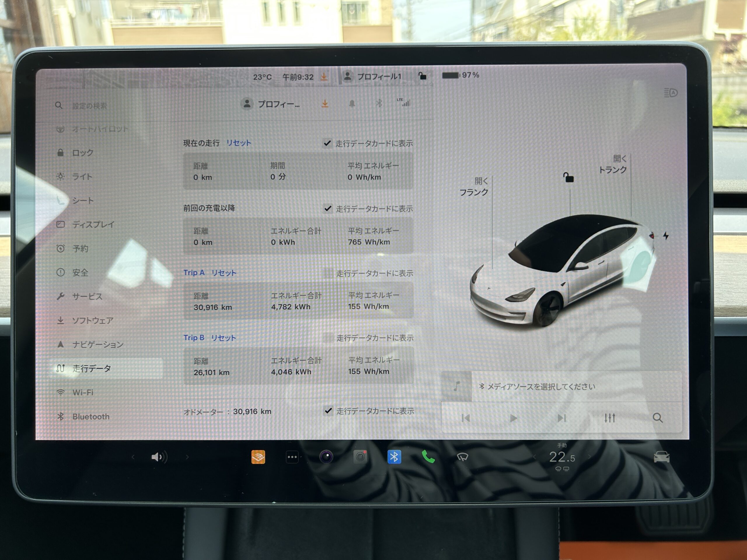Open media search magnifier icon

tap(657, 418)
